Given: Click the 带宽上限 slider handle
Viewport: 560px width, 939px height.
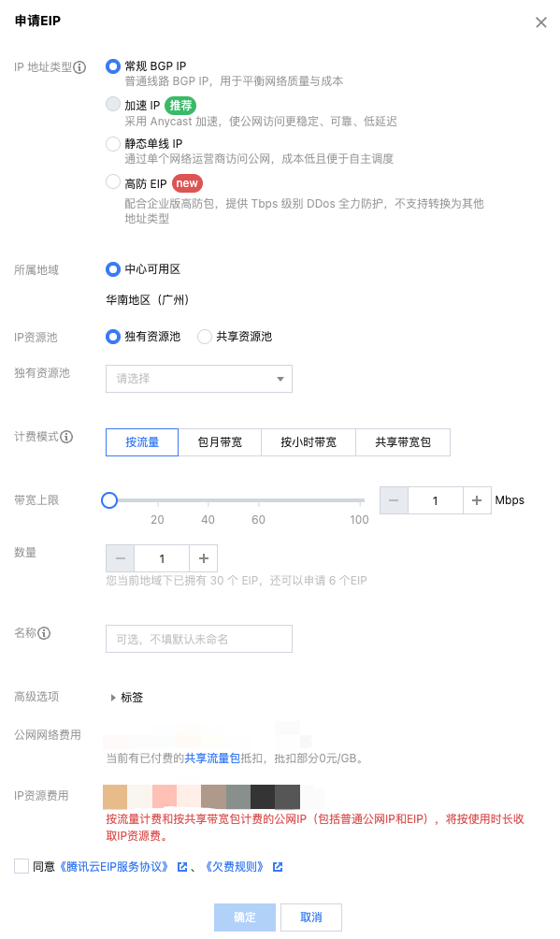Looking at the screenshot, I should 109,500.
